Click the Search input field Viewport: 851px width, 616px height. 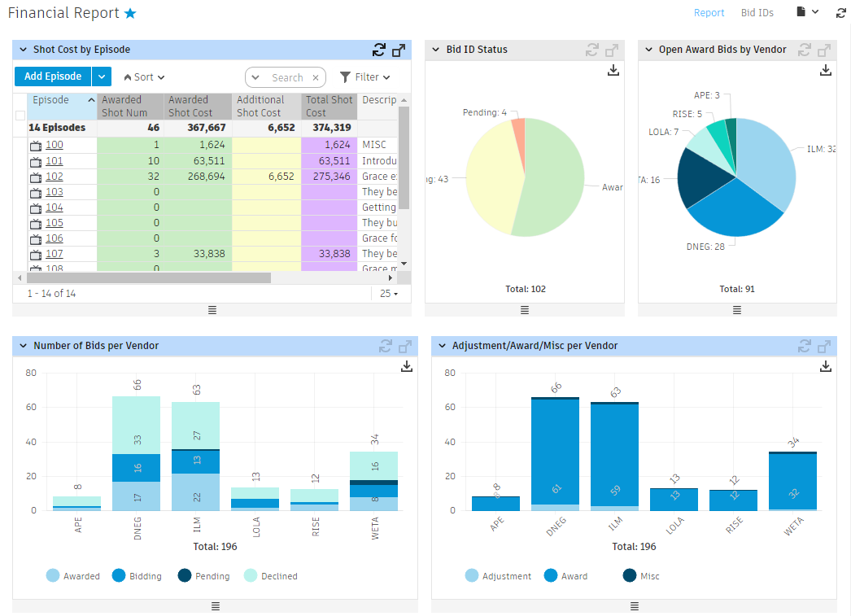(x=287, y=78)
